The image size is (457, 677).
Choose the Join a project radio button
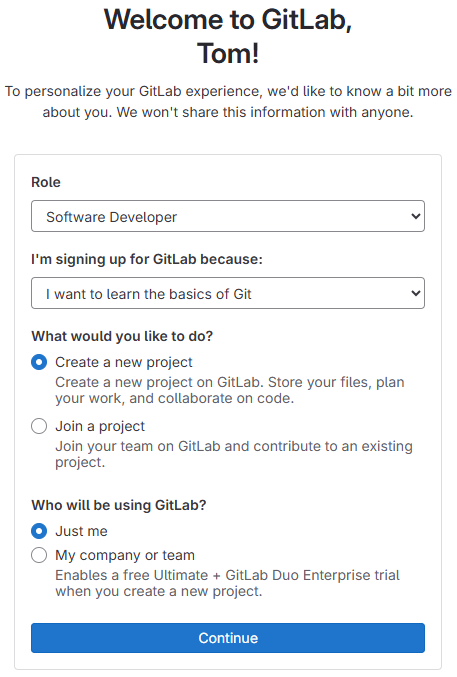click(x=39, y=426)
